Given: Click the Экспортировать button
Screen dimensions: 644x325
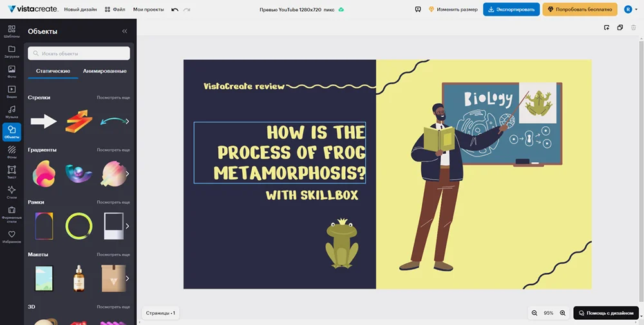Looking at the screenshot, I should tap(511, 10).
